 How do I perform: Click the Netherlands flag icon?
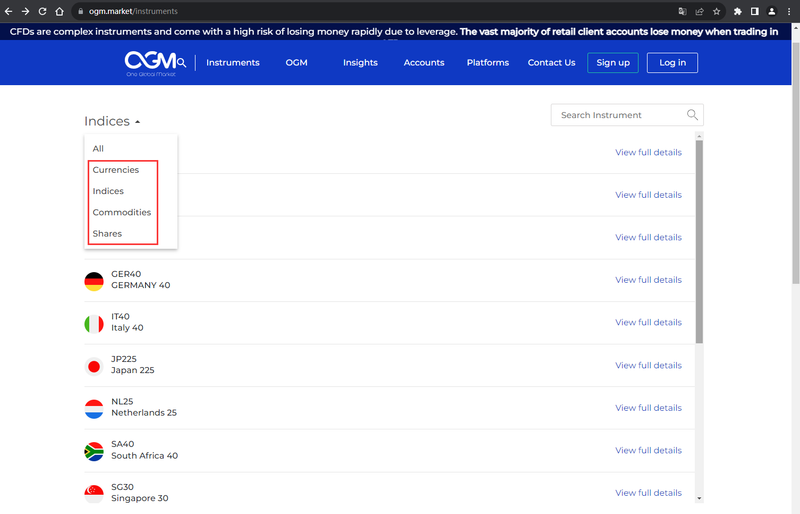pos(94,409)
